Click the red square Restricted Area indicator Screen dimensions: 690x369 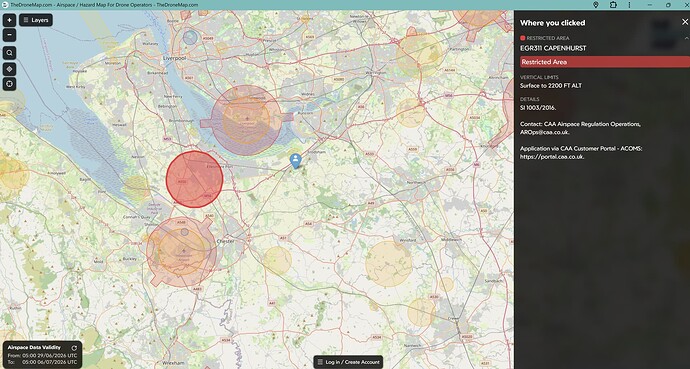click(x=523, y=38)
